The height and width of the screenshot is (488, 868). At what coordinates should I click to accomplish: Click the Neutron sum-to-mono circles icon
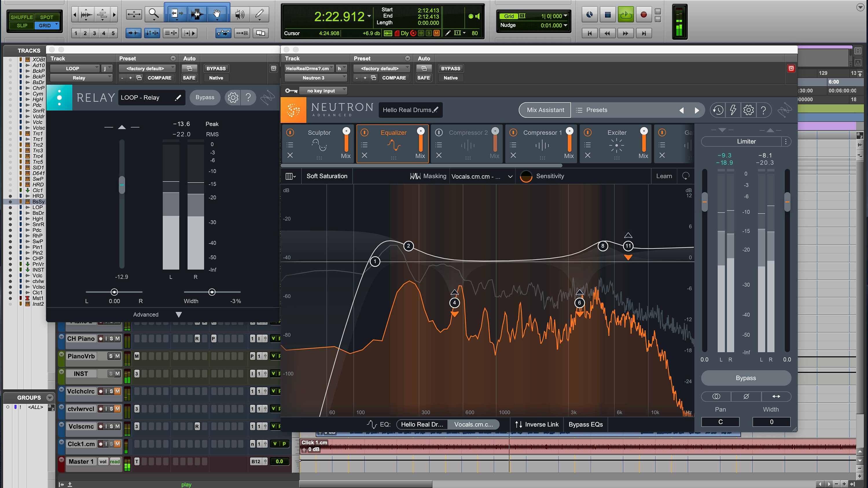point(716,396)
